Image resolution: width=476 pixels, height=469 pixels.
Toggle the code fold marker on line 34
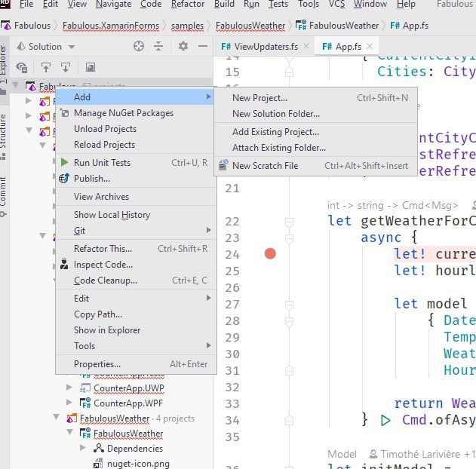(290, 421)
